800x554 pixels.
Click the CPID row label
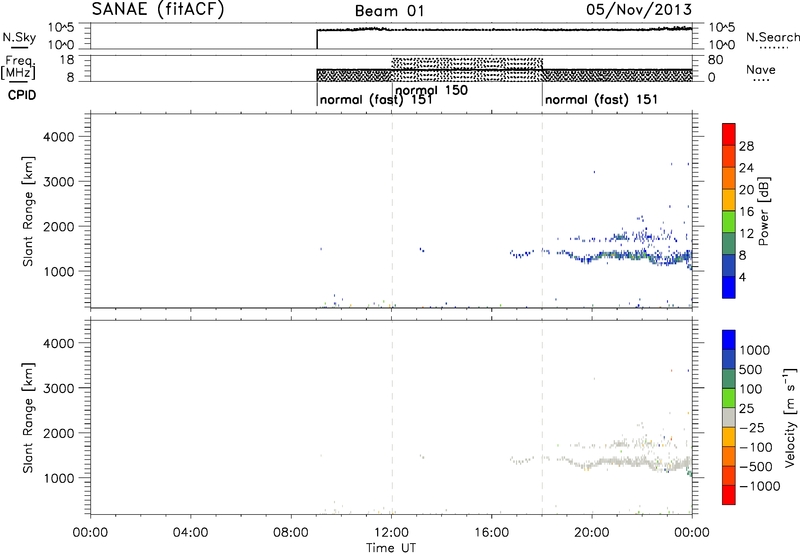(x=22, y=95)
